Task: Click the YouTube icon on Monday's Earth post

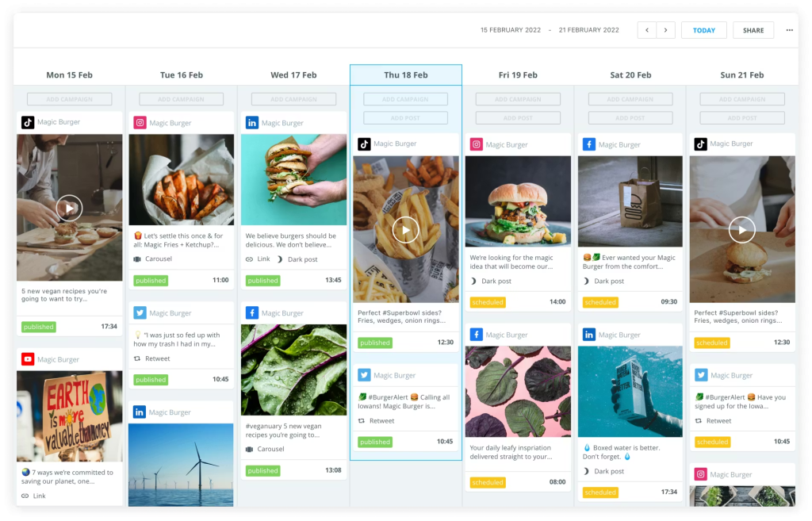Action: point(28,359)
